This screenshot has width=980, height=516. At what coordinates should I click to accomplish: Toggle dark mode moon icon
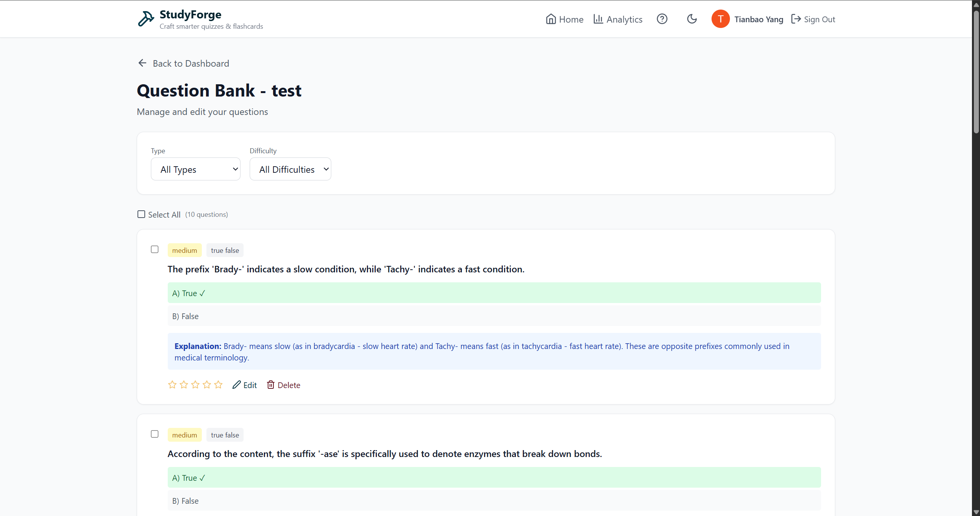point(692,19)
